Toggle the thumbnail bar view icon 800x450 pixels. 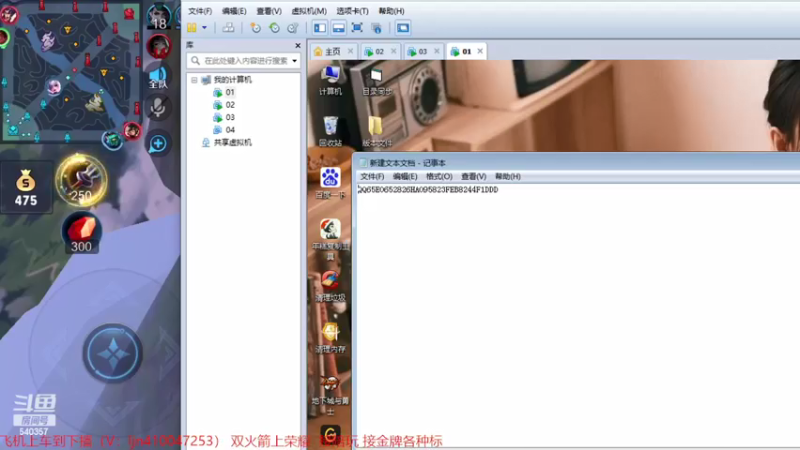338,28
